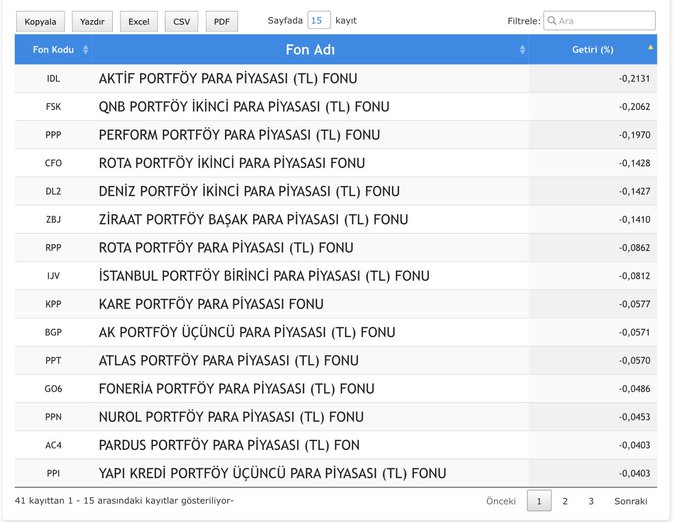The width and height of the screenshot is (680, 522).
Task: Select fund code KPP
Action: [53, 304]
